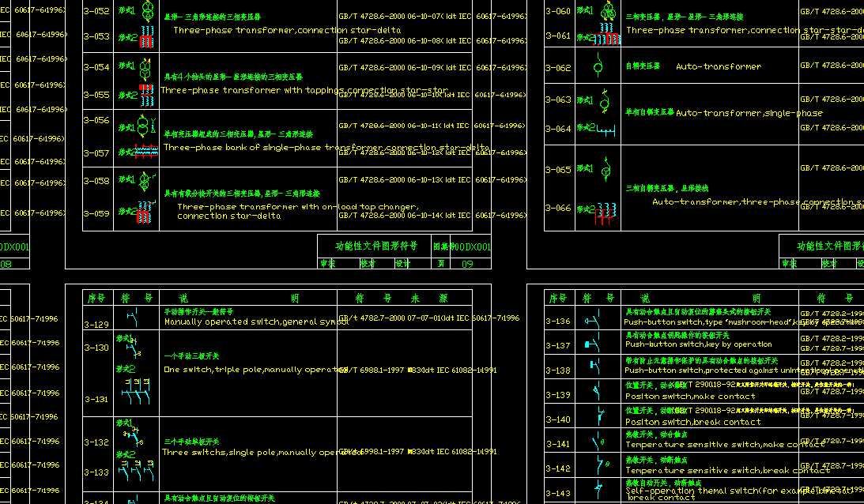
Task: Click the position switch break contact symbol, row 3-140
Action: pos(600,416)
